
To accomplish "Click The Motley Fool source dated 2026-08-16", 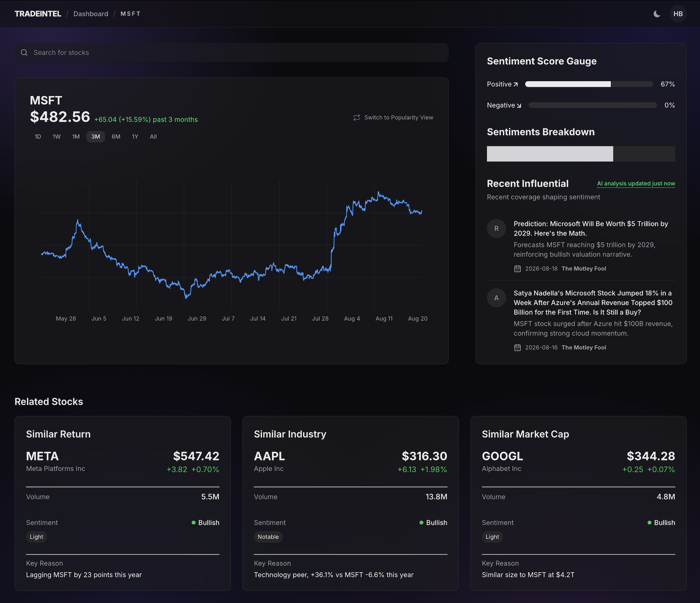I will 584,348.
